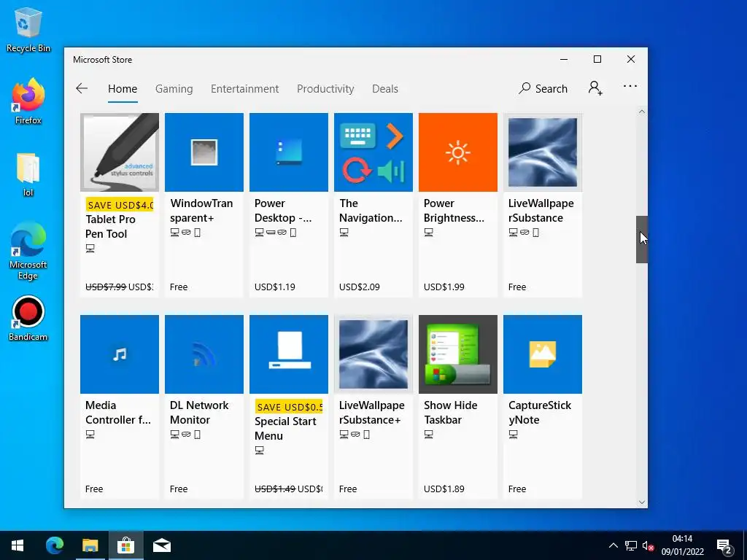The image size is (747, 560).
Task: Click the Special Start Menu title
Action: pos(285,429)
